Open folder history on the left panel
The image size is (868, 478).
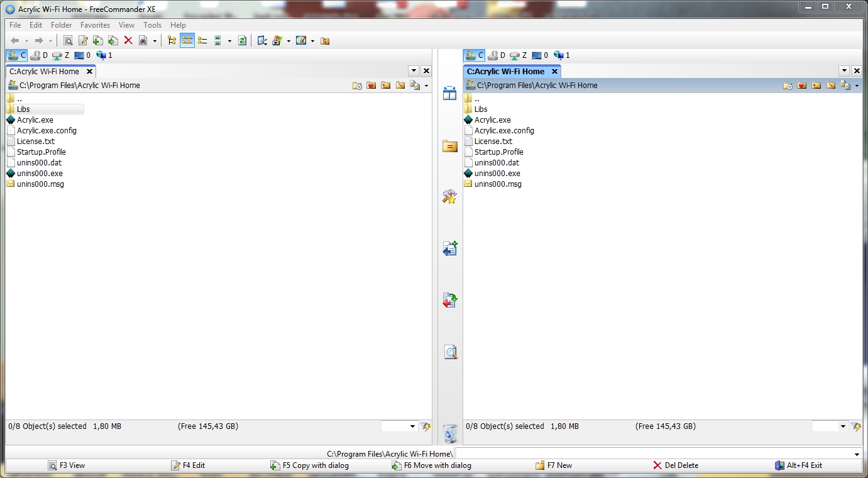tap(357, 85)
